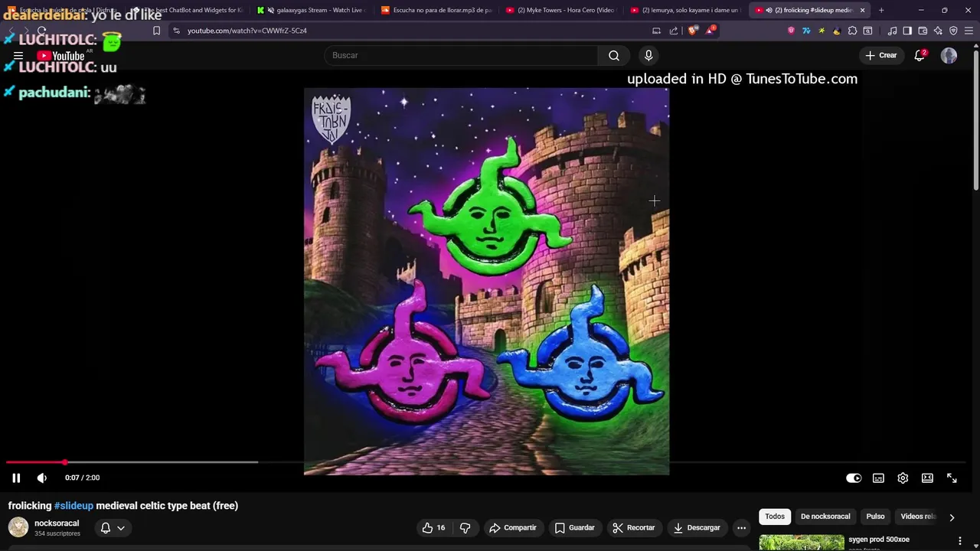
Task: Open the YouTube hamburger guide menu
Action: pyautogui.click(x=18, y=56)
